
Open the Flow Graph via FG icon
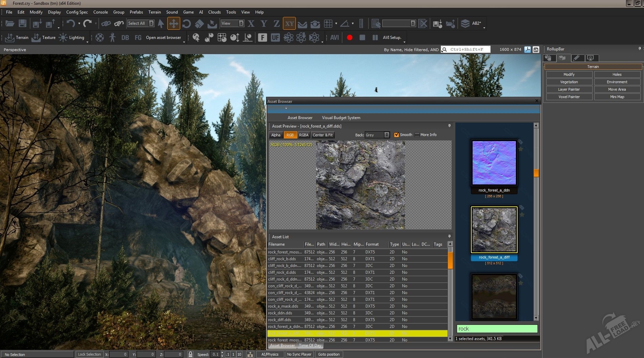[x=138, y=38]
